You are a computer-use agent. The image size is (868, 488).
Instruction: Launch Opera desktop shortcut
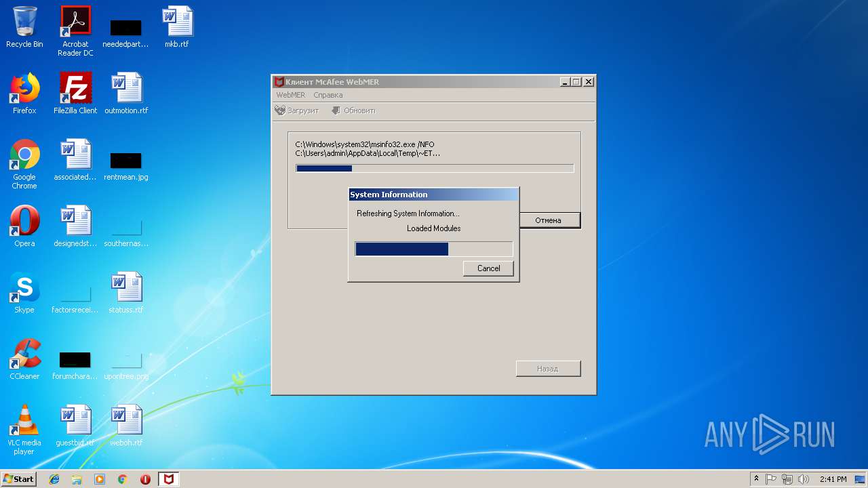click(24, 226)
